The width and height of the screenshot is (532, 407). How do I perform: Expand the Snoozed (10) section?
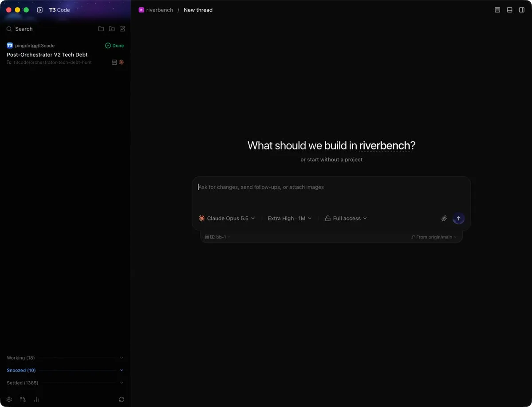point(65,370)
